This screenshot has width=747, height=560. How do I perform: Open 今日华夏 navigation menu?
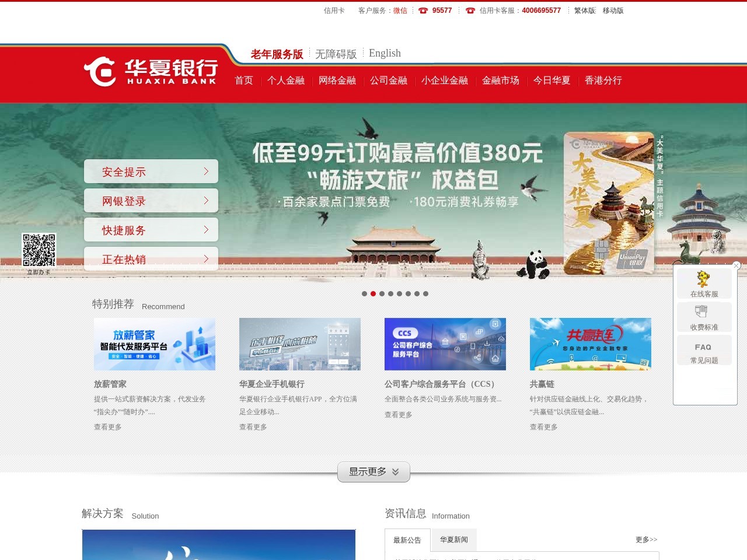pyautogui.click(x=552, y=80)
